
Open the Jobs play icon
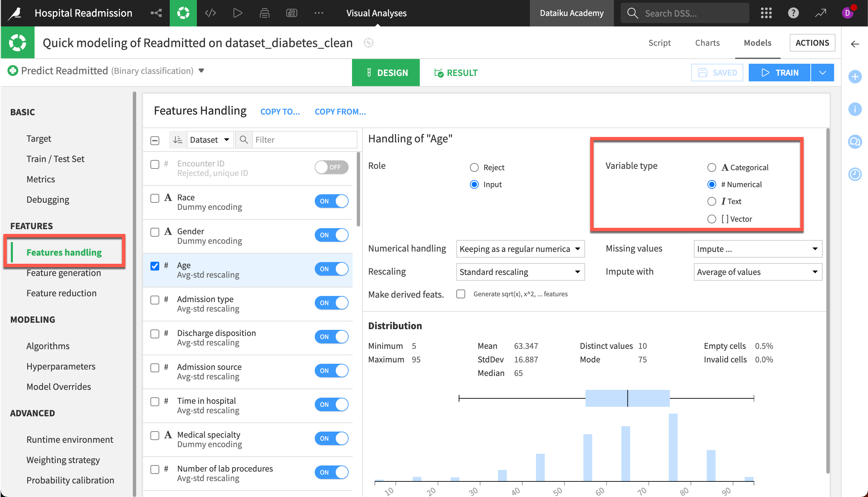(x=237, y=13)
